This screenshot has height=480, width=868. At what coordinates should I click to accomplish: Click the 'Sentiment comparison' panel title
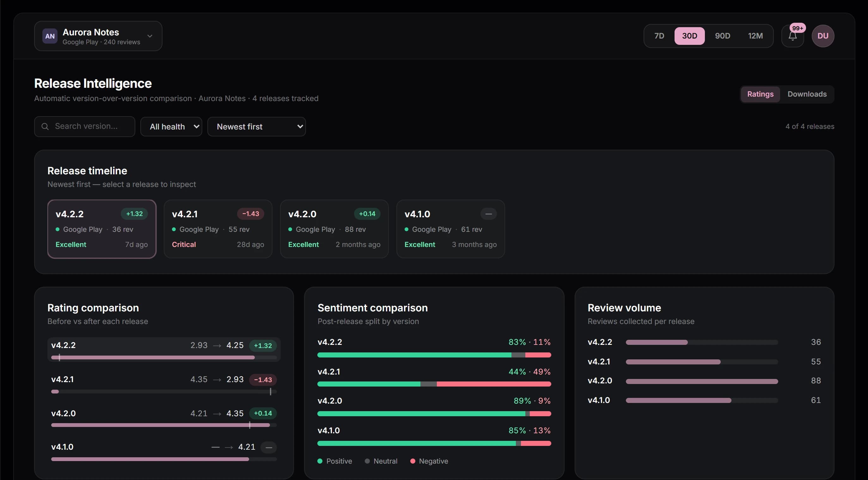click(372, 308)
